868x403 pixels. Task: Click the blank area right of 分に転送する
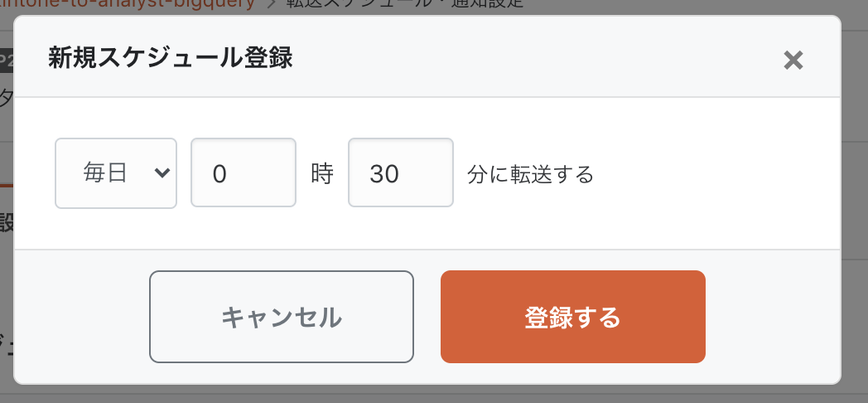[712, 174]
